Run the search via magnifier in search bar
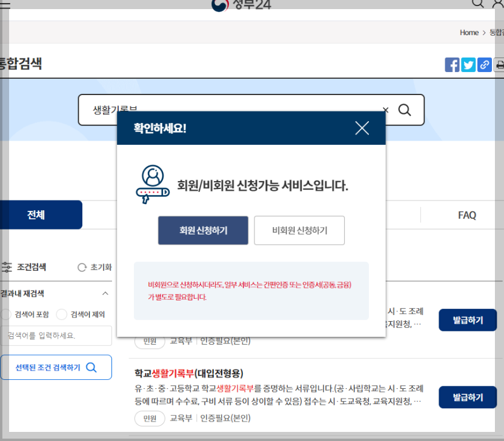The width and height of the screenshot is (504, 441). pyautogui.click(x=404, y=110)
